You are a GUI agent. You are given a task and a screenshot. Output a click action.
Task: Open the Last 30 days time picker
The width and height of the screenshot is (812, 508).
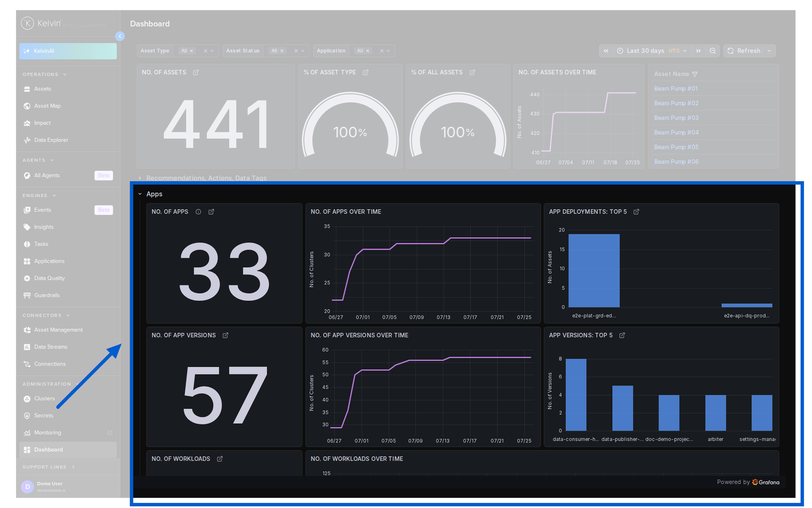(x=652, y=51)
